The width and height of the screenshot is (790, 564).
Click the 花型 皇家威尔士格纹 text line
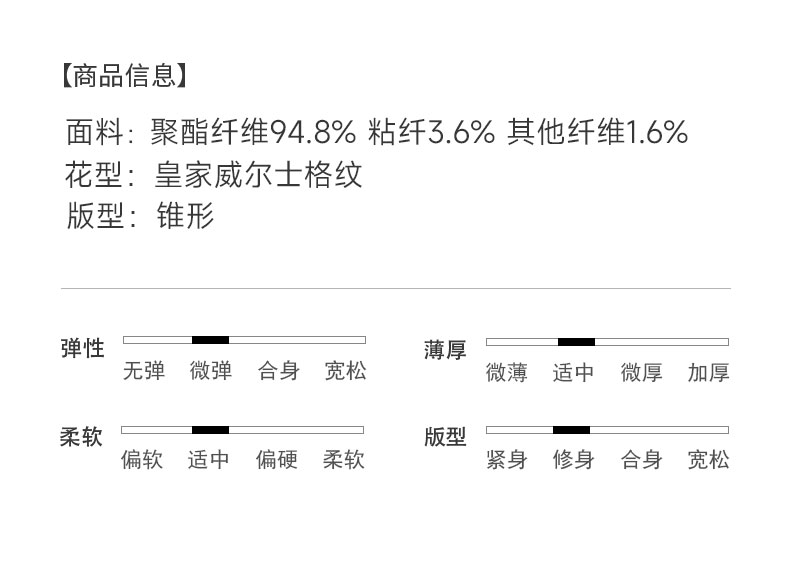click(x=214, y=175)
